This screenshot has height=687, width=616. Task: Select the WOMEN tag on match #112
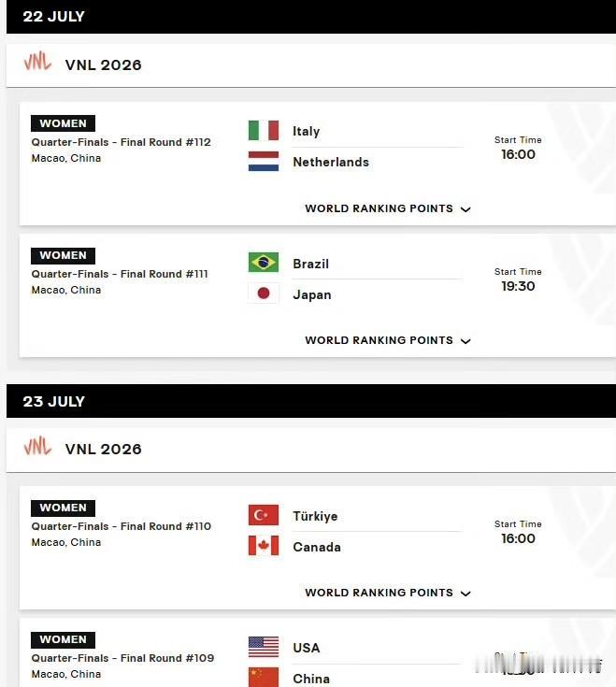(63, 123)
